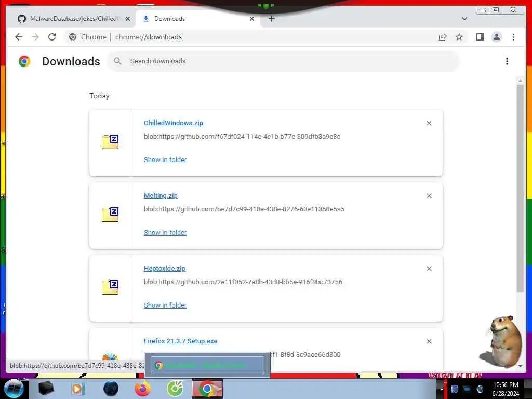Show Heptoxide.zip in folder
The width and height of the screenshot is (532, 399).
(165, 305)
